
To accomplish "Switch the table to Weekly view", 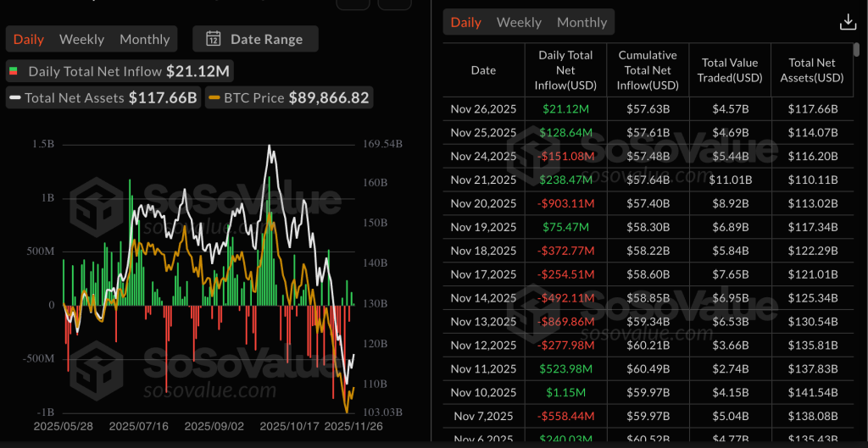I will point(519,22).
